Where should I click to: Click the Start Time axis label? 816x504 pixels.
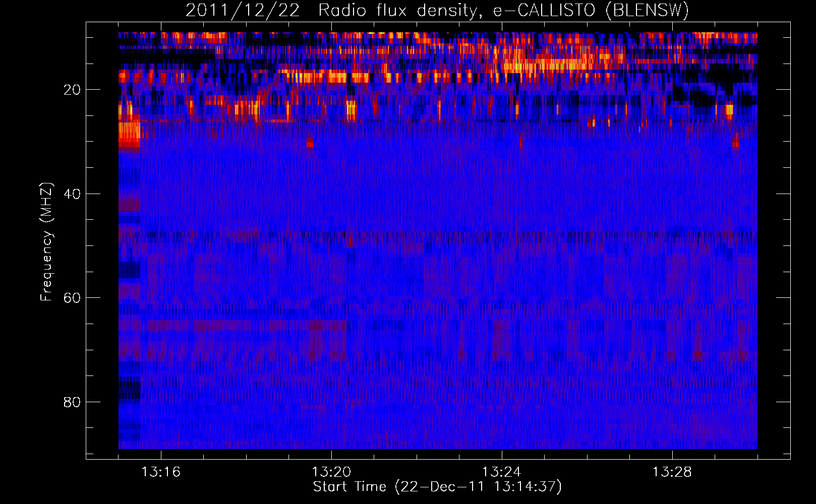[x=437, y=487]
